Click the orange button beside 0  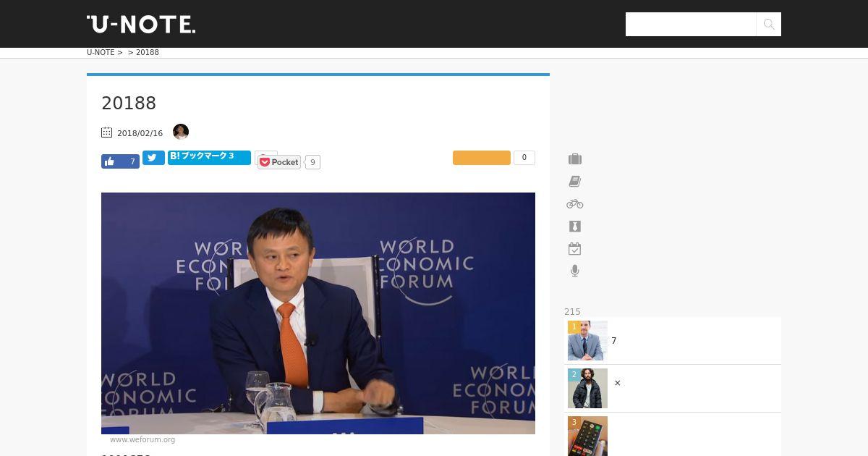[x=482, y=158]
